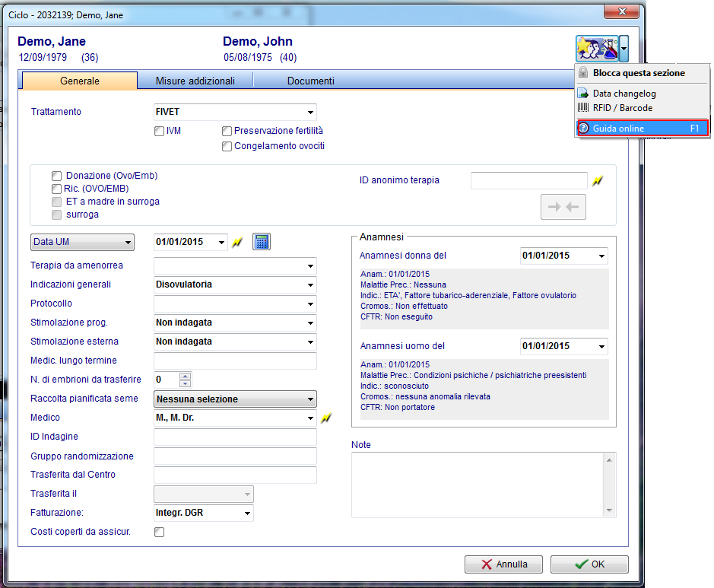Image resolution: width=714 pixels, height=588 pixels.
Task: Click the Data changelog document icon
Action: [x=583, y=94]
